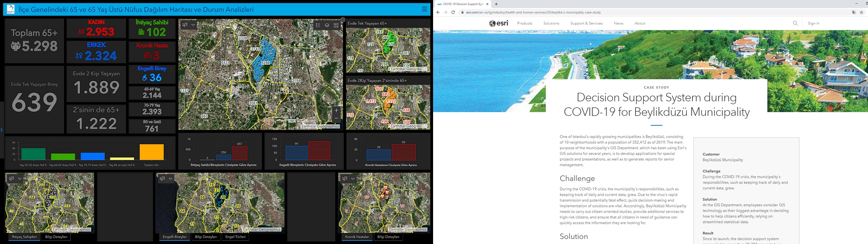Open the selection dropdown arrow on the main map
Screen dimensions: 868x244
(193, 25)
